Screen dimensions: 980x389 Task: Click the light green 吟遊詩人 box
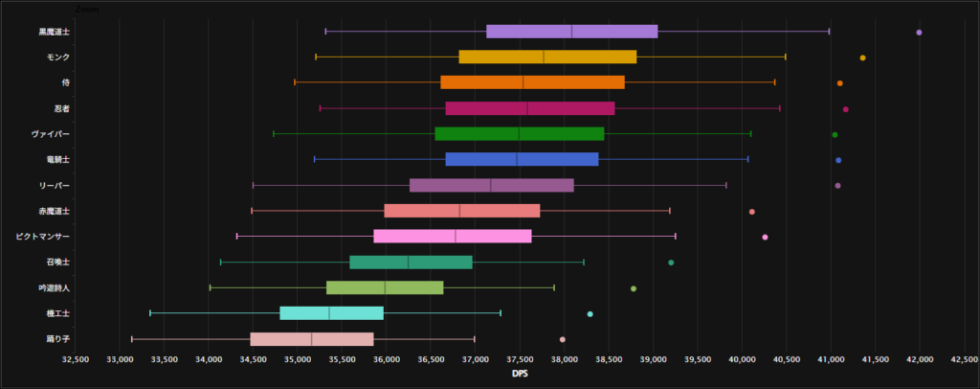point(385,287)
